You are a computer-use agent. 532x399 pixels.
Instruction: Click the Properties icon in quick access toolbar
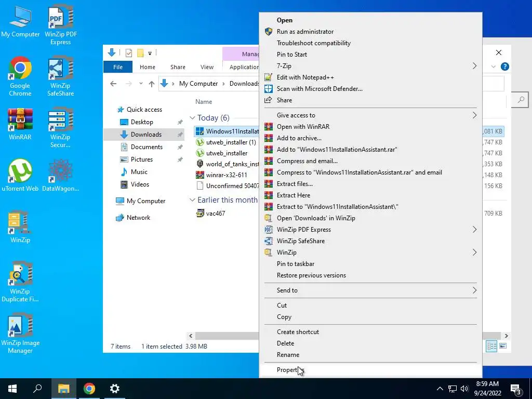coord(129,52)
